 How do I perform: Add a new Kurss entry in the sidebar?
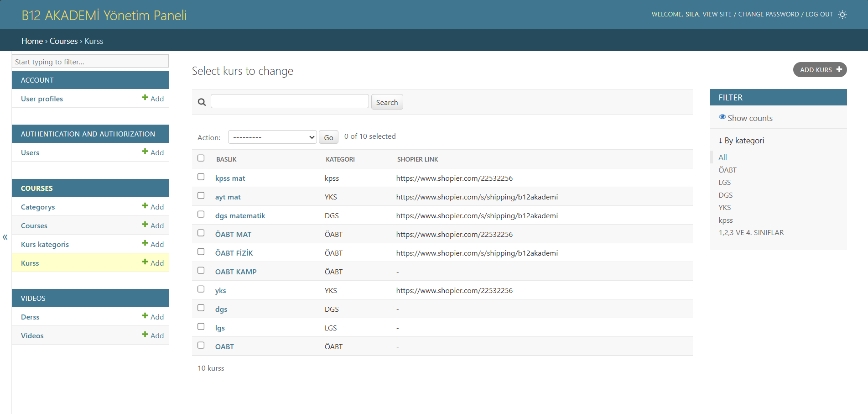pyautogui.click(x=153, y=263)
